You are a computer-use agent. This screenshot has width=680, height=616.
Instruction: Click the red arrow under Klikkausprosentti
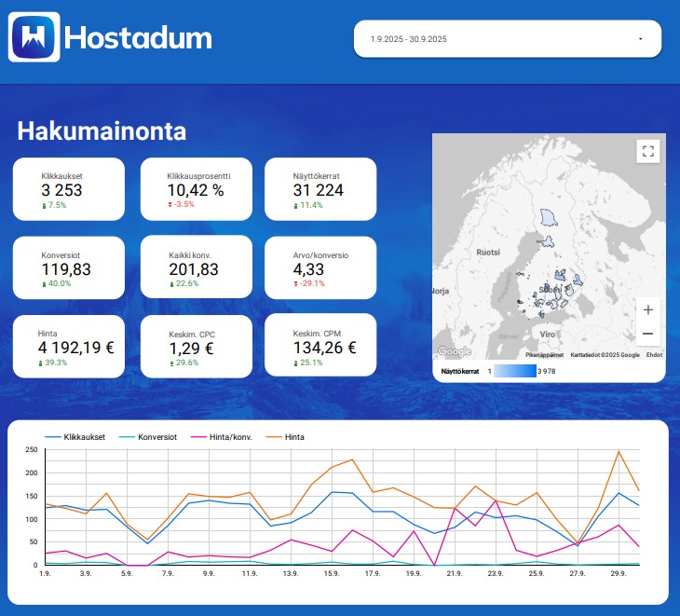click(170, 204)
